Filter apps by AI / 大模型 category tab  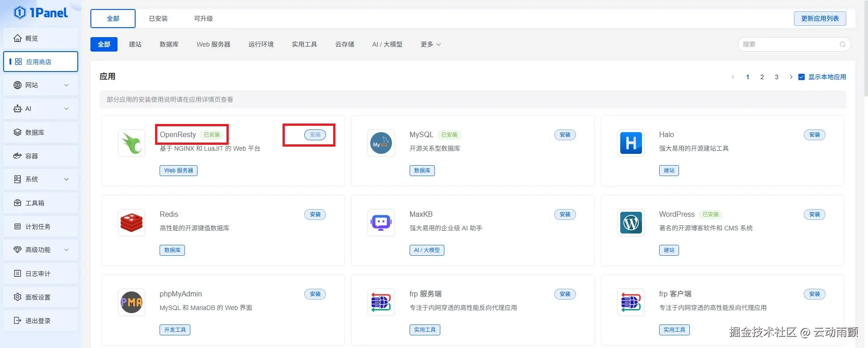[387, 44]
